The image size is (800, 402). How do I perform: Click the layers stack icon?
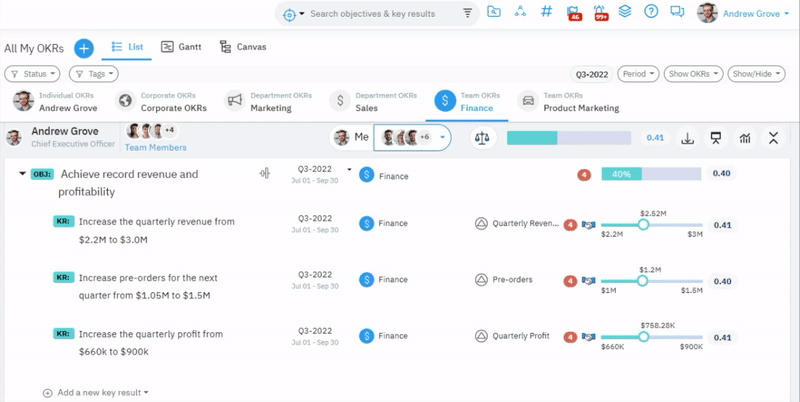(x=625, y=13)
